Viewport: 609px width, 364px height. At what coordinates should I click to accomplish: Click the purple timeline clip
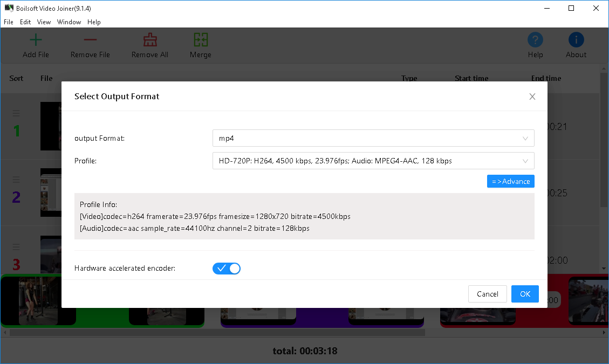[x=322, y=317]
